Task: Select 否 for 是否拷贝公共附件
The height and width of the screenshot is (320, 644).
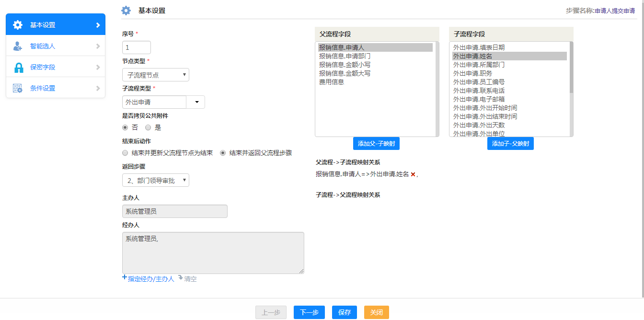Action: pos(126,128)
